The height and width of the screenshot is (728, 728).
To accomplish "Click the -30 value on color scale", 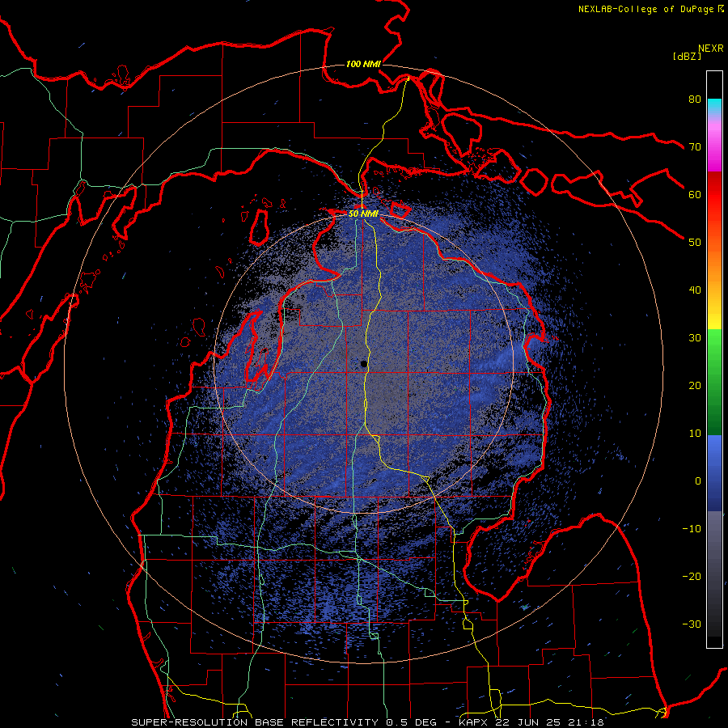I will click(x=692, y=624).
